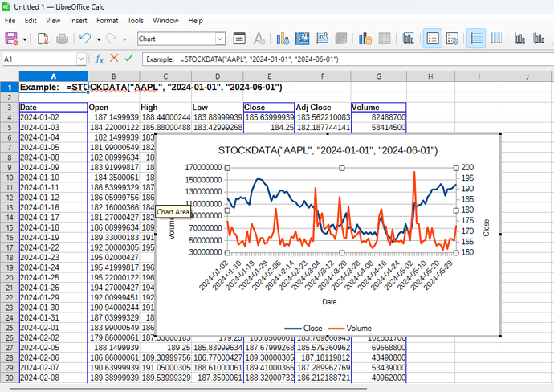Click the formula input line
This screenshot has height=392, width=554.
tap(348, 59)
